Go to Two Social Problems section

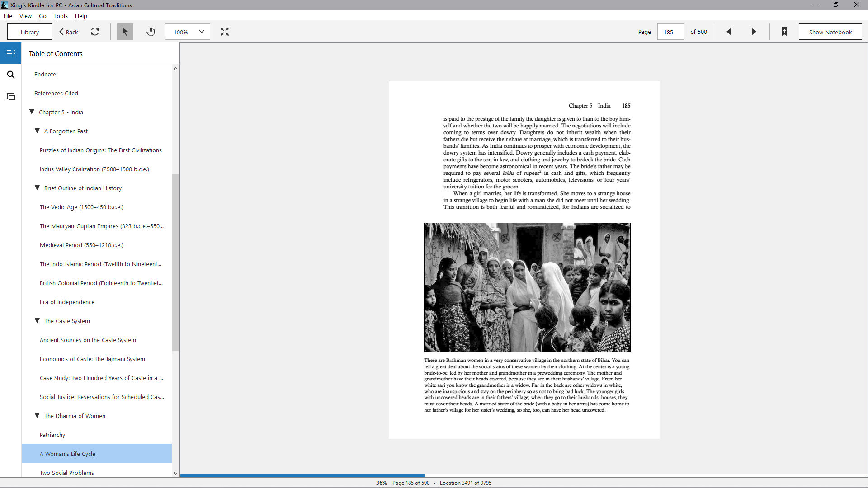(97, 472)
